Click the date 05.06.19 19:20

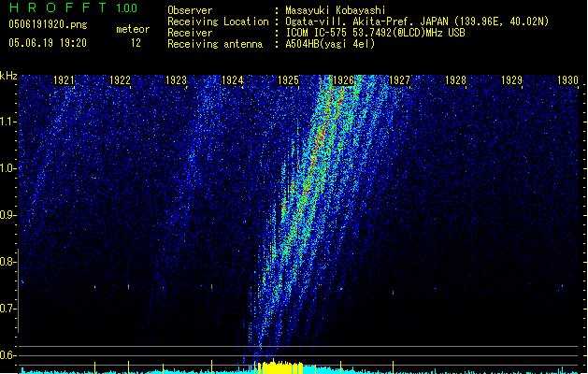[x=48, y=43]
